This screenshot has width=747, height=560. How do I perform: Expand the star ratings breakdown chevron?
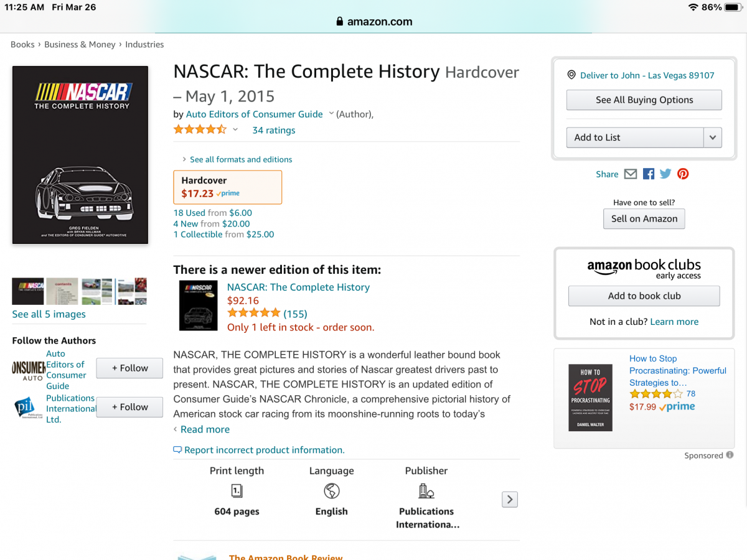click(235, 130)
